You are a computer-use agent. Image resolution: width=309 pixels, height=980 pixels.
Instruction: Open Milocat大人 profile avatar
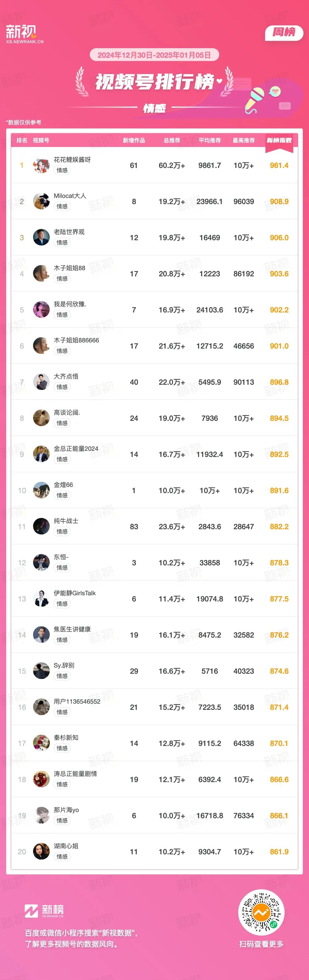pyautogui.click(x=41, y=201)
